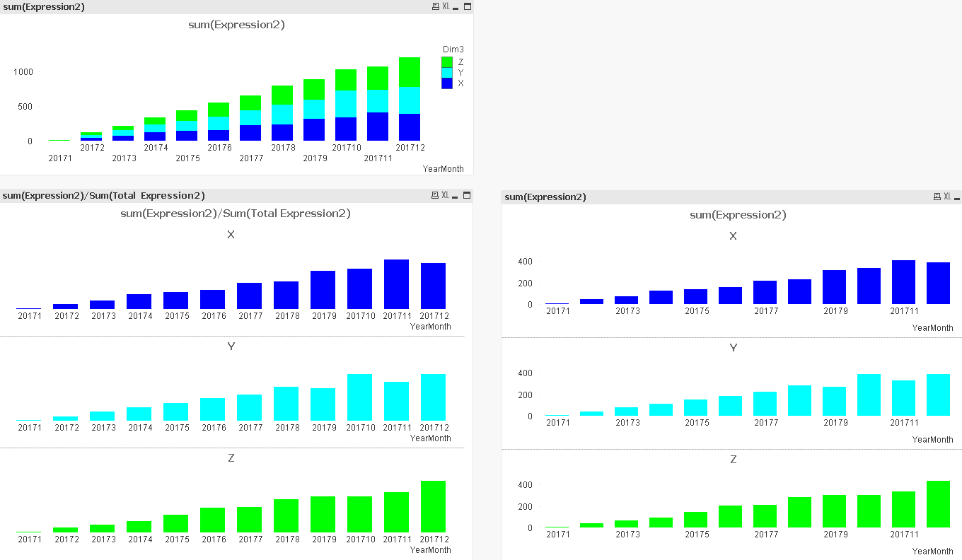Click the 400 y-axis value in right trellis panel X
This screenshot has height=560, width=962.
(525, 262)
